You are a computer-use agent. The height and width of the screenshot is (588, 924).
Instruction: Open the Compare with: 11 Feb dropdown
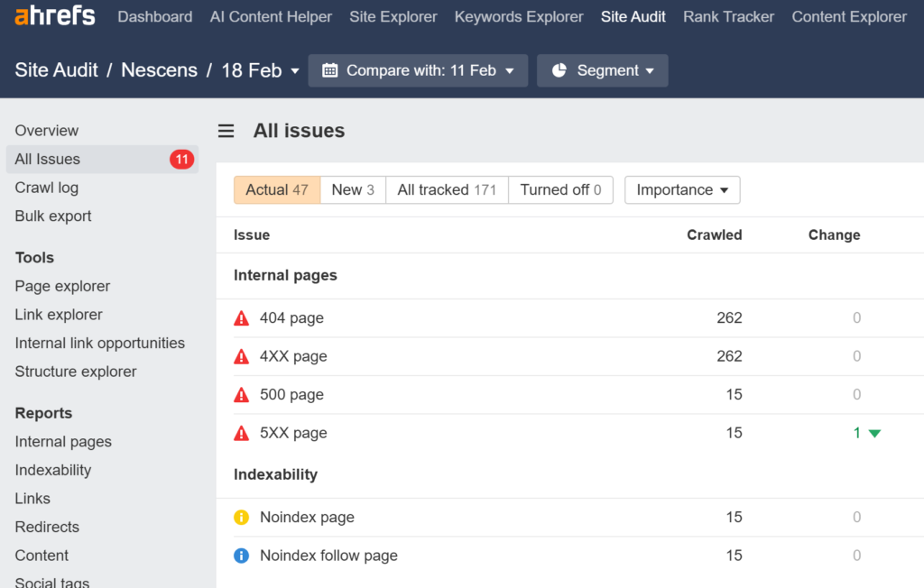[x=418, y=70]
